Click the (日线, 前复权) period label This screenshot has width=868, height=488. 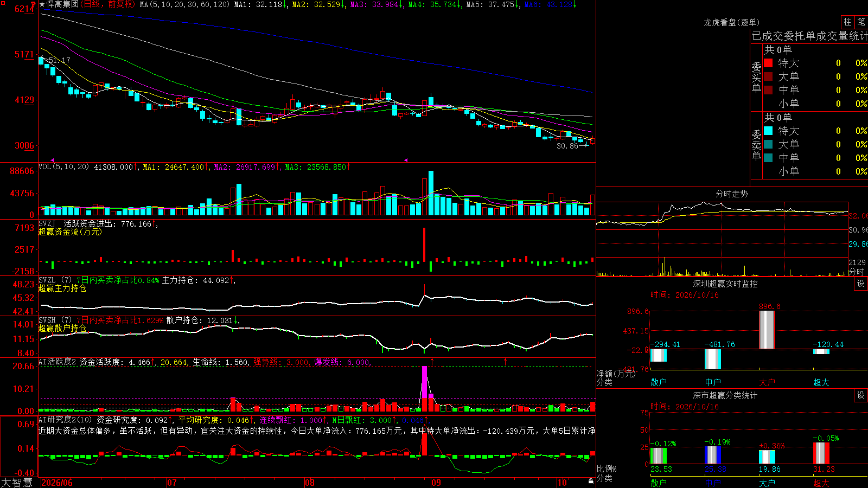coord(107,4)
